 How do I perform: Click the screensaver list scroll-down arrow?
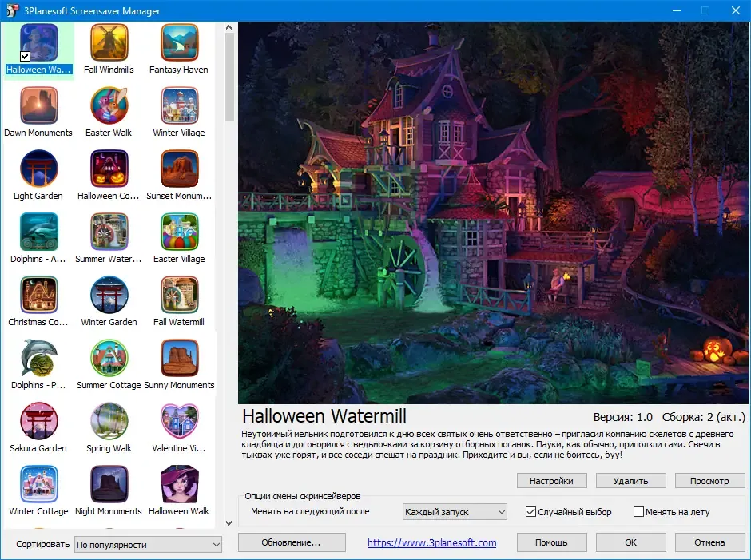[x=229, y=522]
